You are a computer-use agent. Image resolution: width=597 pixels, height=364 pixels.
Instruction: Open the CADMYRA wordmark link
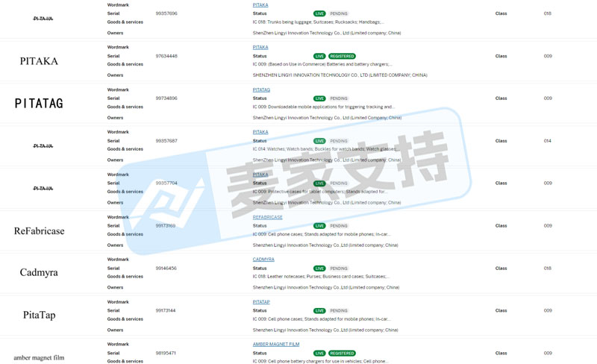click(263, 260)
